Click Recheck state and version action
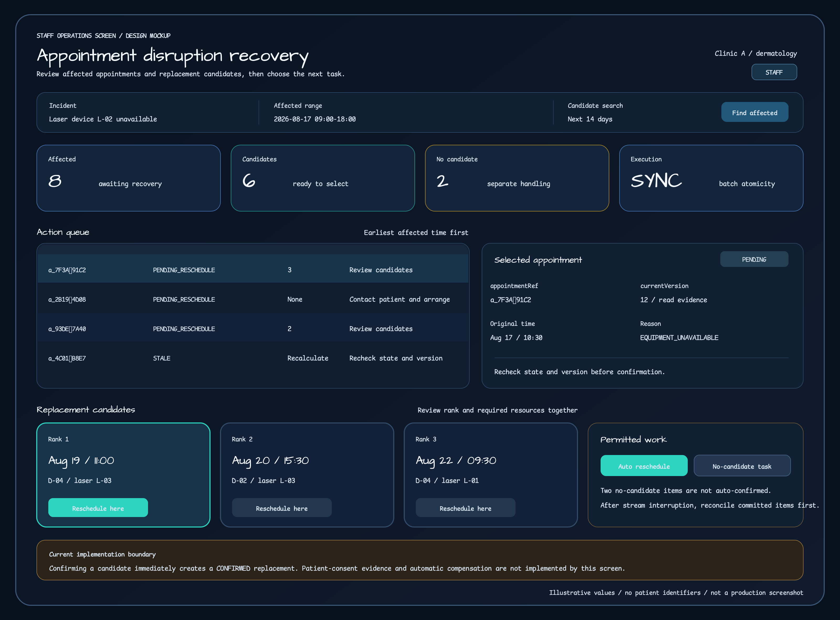The image size is (840, 620). pos(396,358)
